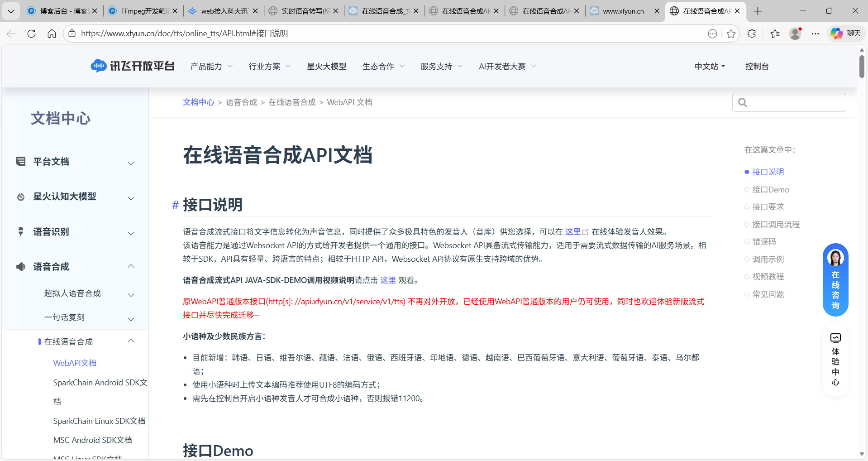Open WebAPI文档 in the sidebar
The height and width of the screenshot is (461, 868).
(x=75, y=363)
